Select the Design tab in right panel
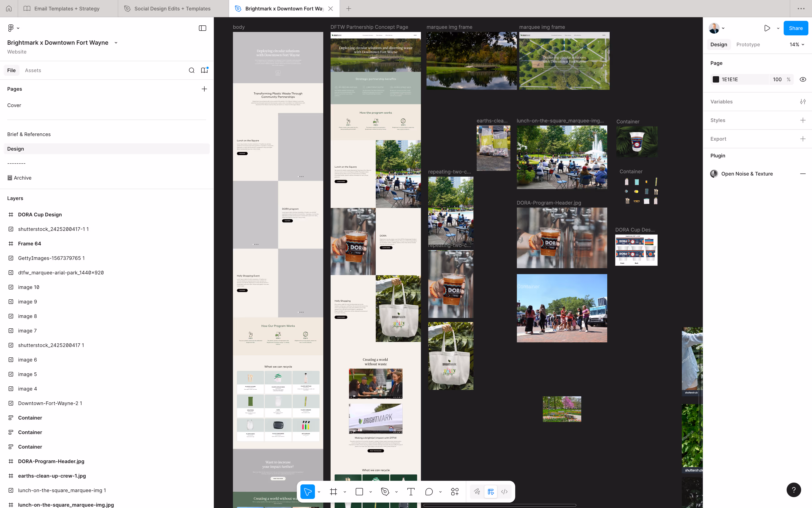The width and height of the screenshot is (812, 508). pyautogui.click(x=719, y=45)
